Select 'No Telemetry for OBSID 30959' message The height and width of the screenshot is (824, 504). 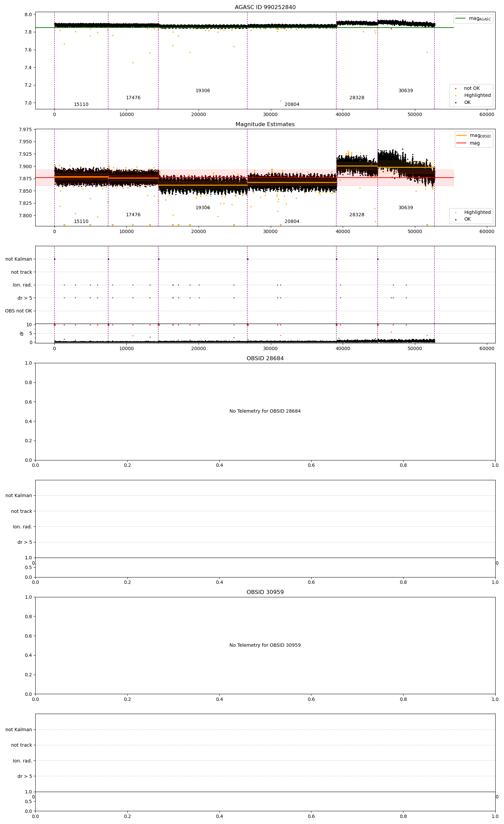(x=265, y=645)
